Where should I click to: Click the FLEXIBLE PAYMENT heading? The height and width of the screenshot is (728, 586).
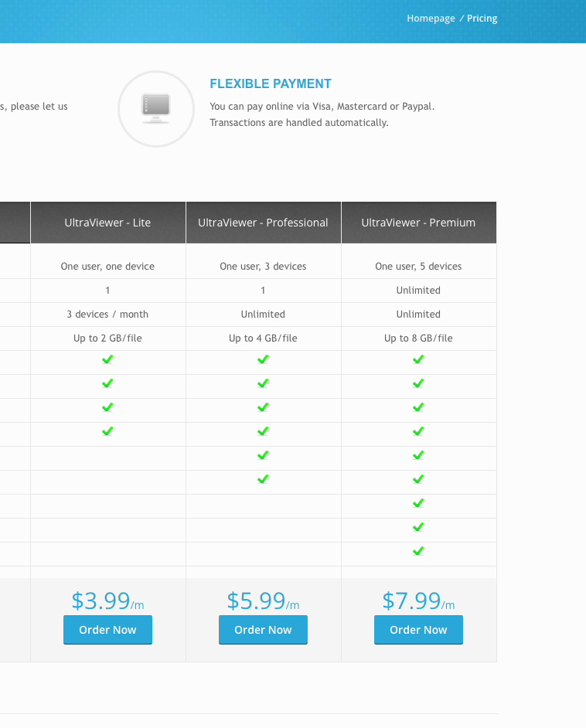point(271,83)
